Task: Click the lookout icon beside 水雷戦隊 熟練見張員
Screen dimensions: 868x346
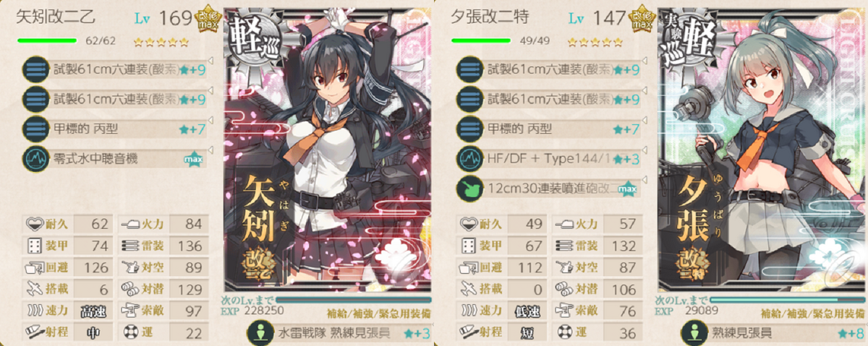Action: (259, 333)
